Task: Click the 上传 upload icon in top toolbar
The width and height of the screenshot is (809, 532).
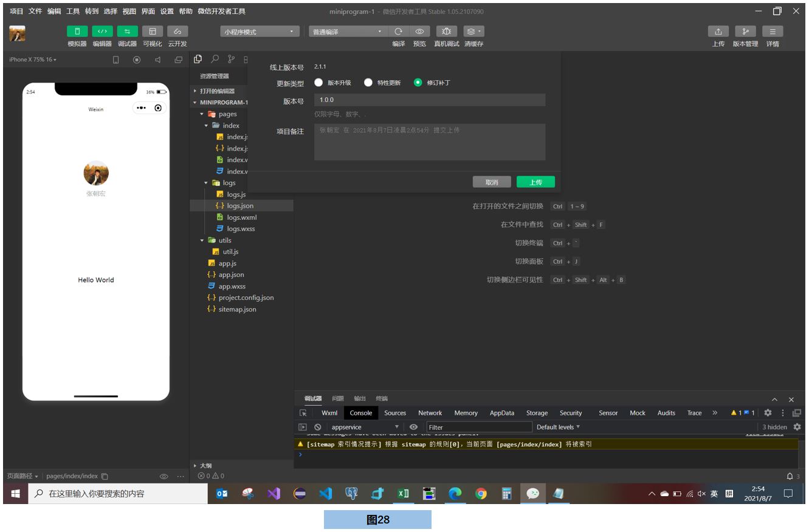Action: coord(718,31)
